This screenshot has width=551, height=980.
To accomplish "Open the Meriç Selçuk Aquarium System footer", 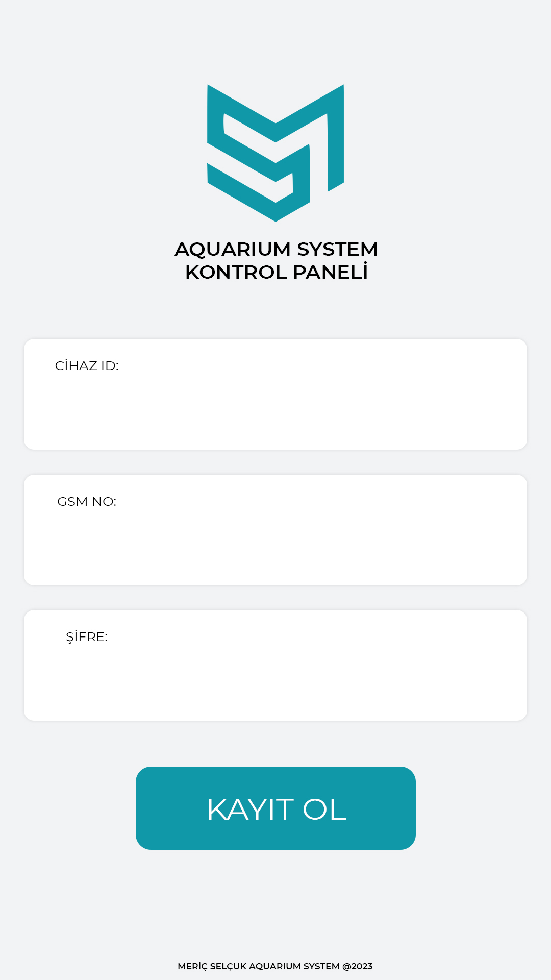I will point(275,966).
